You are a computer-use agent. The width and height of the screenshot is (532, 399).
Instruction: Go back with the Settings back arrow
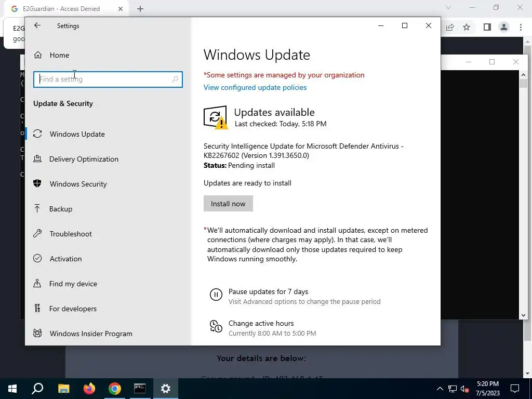coord(37,25)
